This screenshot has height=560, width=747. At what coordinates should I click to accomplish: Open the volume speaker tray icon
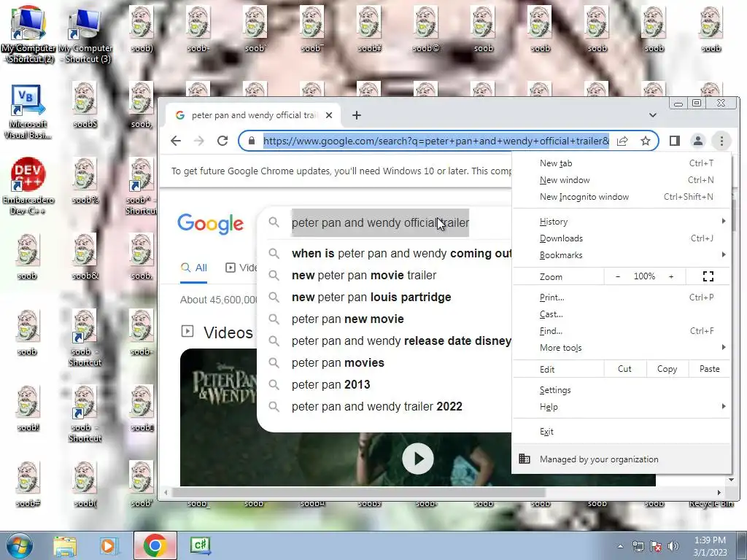pyautogui.click(x=673, y=547)
